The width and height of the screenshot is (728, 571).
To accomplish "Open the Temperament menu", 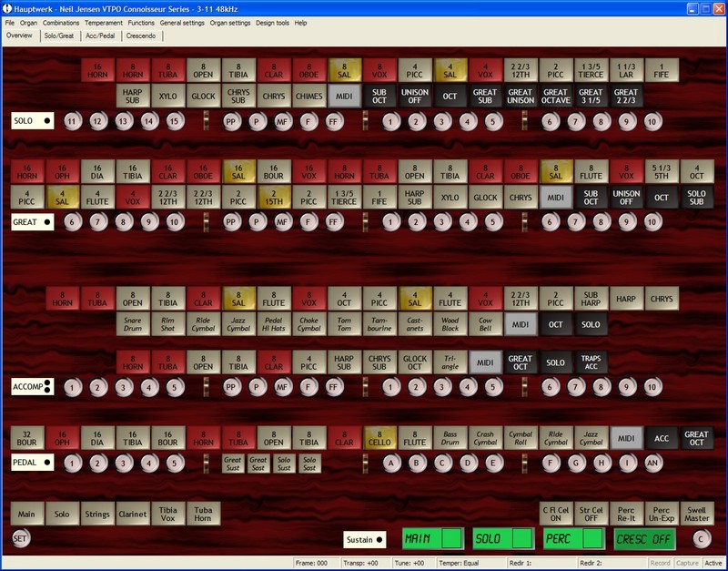I will click(x=103, y=22).
